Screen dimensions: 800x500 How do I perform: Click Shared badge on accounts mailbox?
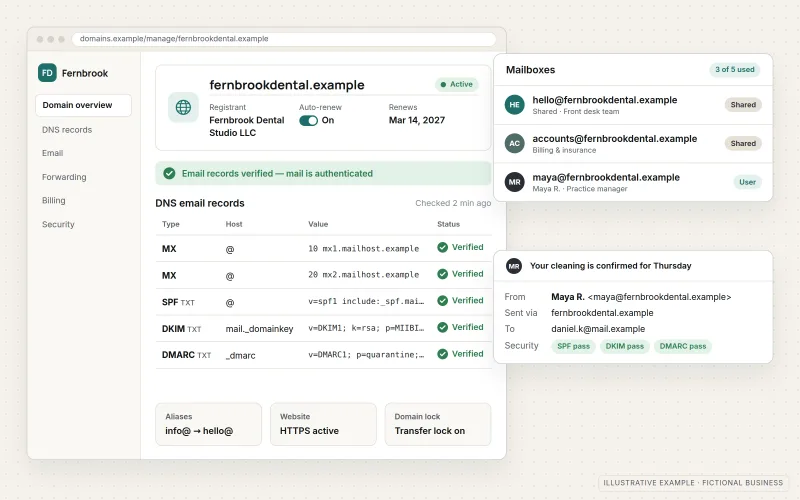pyautogui.click(x=743, y=143)
